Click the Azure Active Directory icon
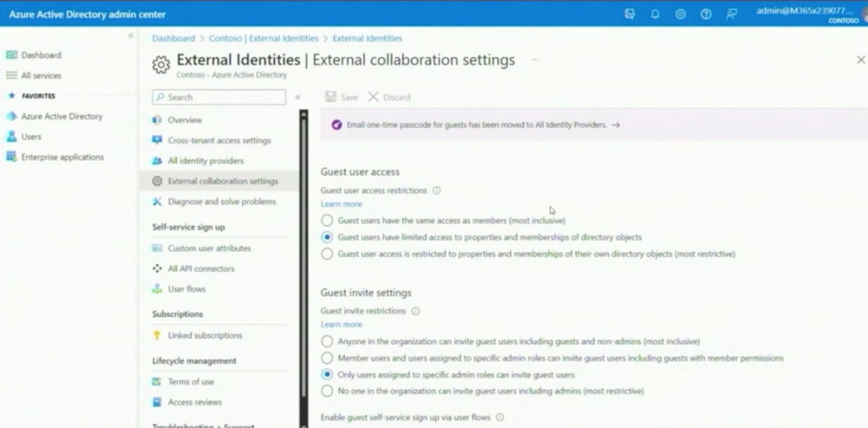This screenshot has width=868, height=428. (11, 116)
